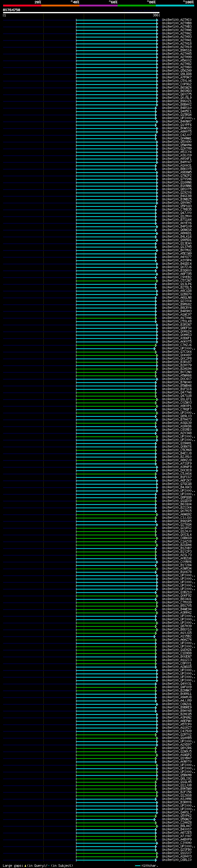Click label UniRef100_A8H6D1
Screen dimensions: 197x868
tap(177, 233)
